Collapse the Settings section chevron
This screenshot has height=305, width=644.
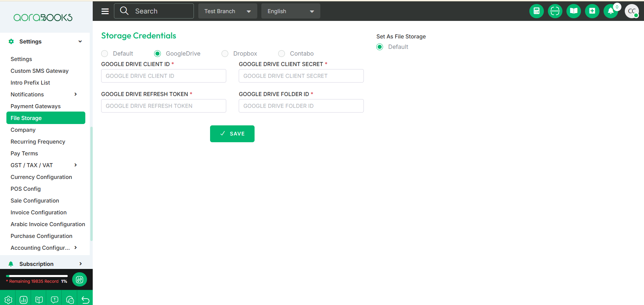(x=80, y=41)
